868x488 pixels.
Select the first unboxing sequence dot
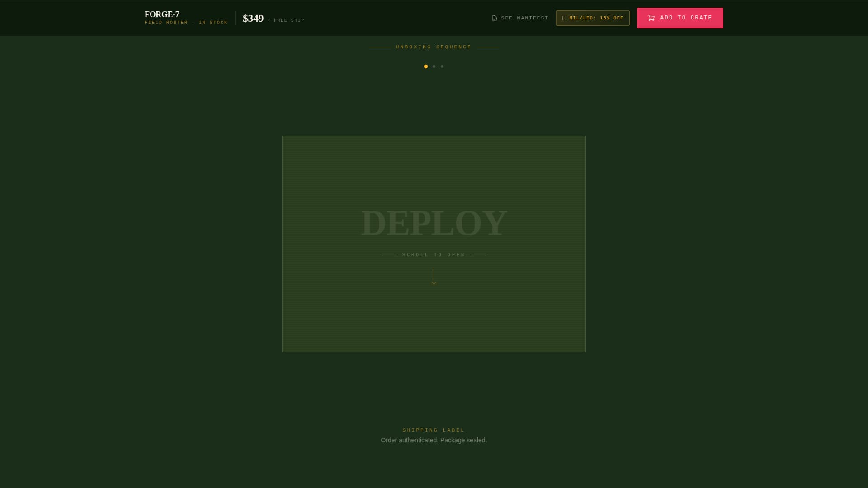click(426, 66)
